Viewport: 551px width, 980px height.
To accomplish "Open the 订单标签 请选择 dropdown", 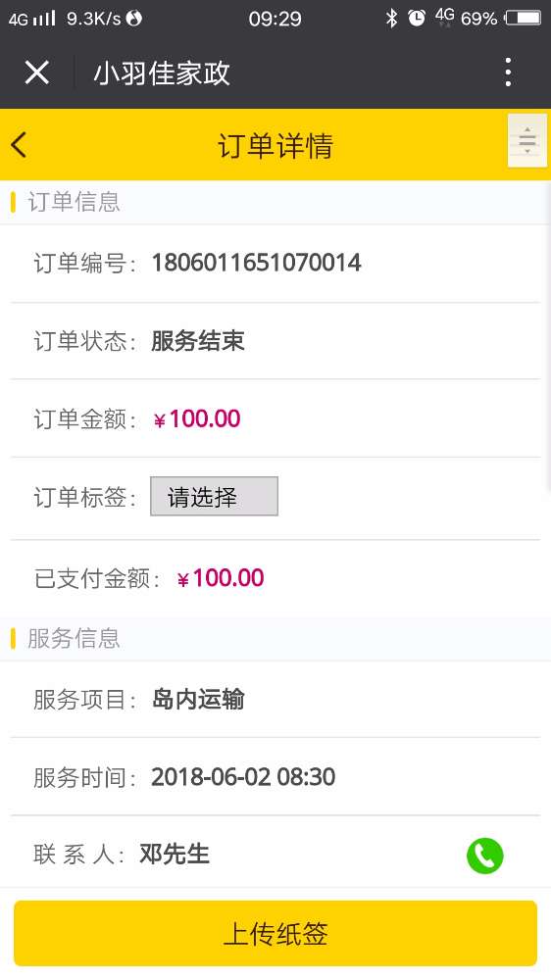I will point(214,496).
